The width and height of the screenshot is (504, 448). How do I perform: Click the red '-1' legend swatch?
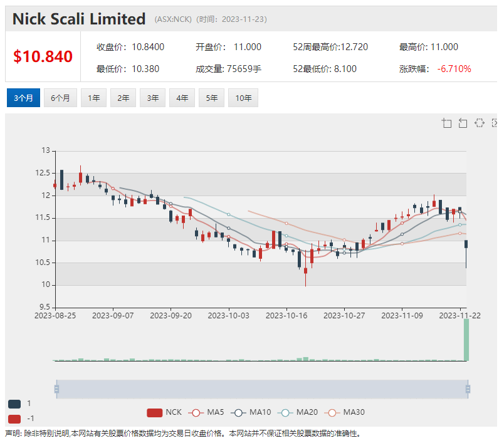click(14, 419)
